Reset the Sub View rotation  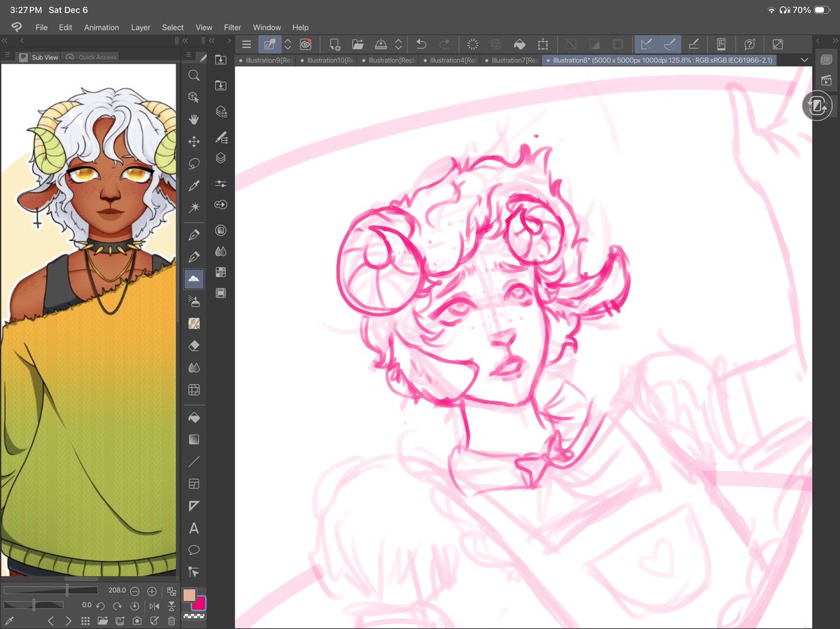click(134, 605)
